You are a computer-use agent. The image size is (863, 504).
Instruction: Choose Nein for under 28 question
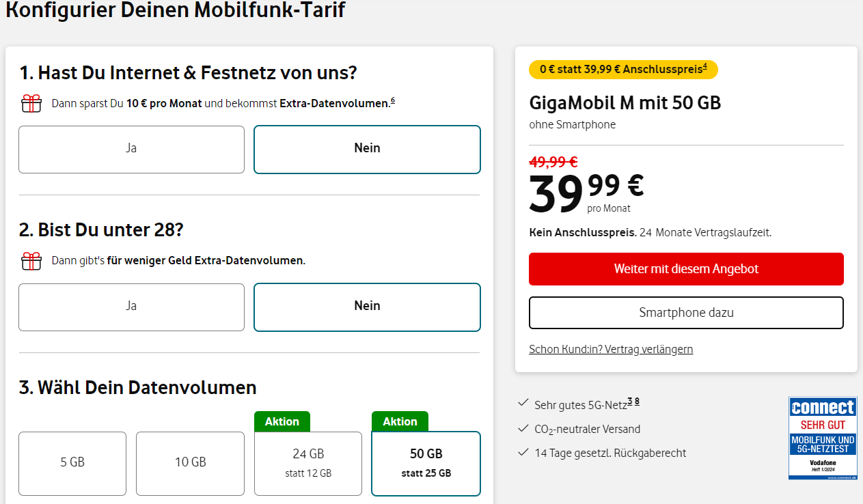click(367, 307)
